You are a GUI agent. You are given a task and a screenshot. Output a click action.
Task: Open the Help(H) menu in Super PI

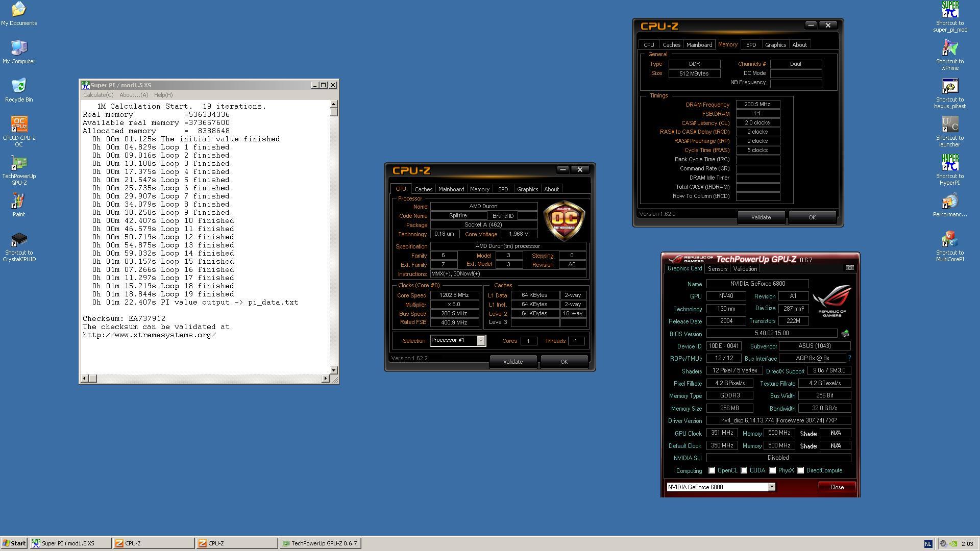click(163, 95)
